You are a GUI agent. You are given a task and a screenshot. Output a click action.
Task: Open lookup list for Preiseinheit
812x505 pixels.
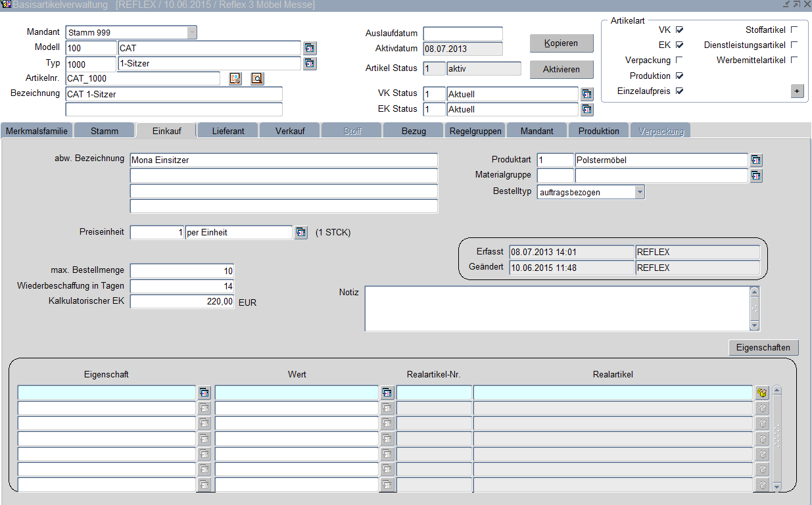pos(300,233)
